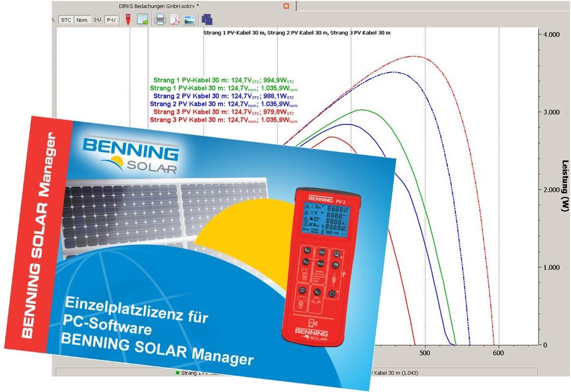Click the printer icon in toolbar
The height and width of the screenshot is (392, 571).
tap(160, 20)
